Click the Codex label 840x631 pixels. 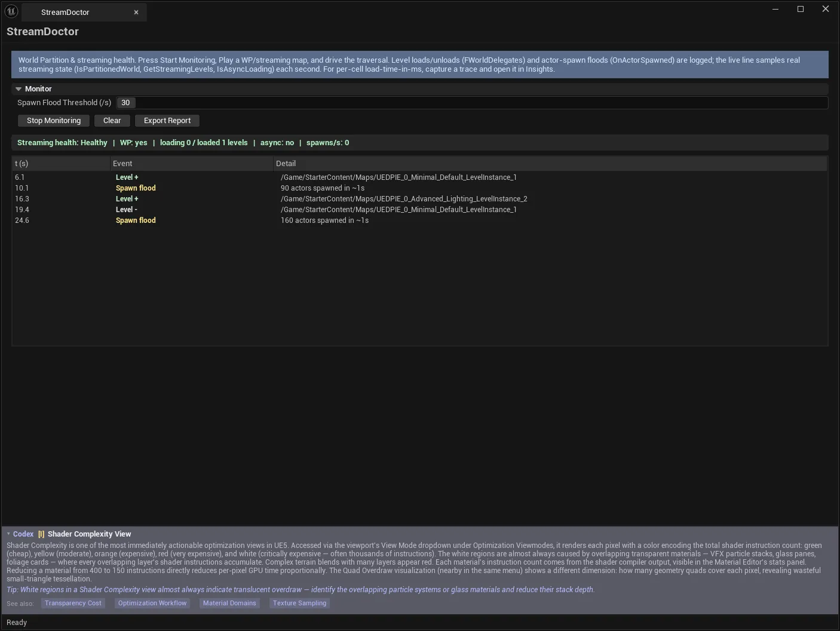point(23,534)
